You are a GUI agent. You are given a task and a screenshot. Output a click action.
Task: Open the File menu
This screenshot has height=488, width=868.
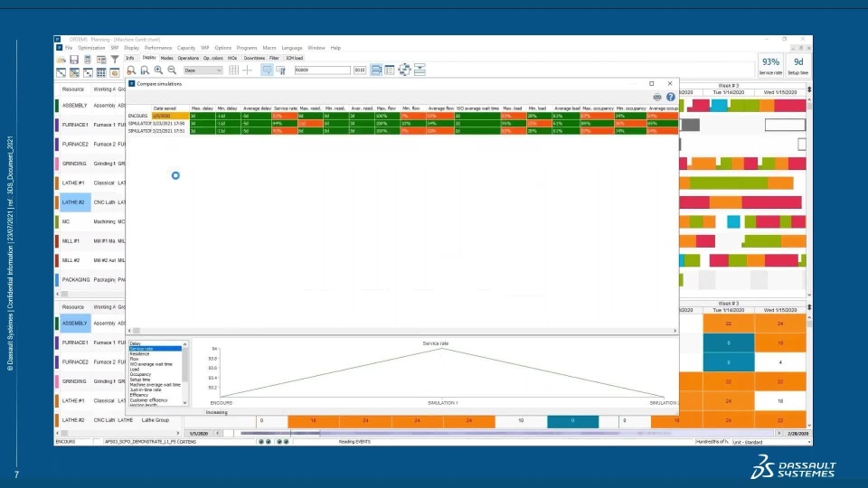pyautogui.click(x=69, y=48)
